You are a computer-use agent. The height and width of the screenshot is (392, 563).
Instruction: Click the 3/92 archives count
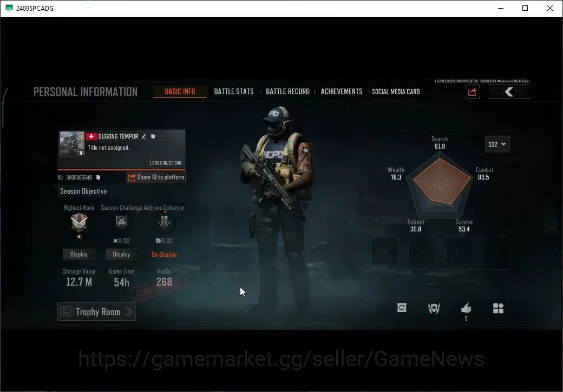point(164,241)
